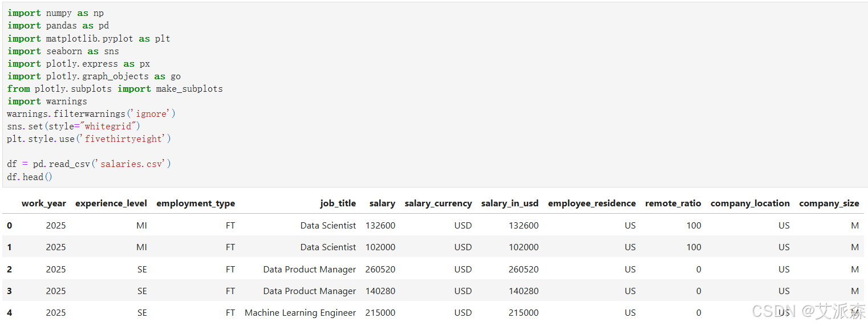Click company_size 'M' in row 1
The image size is (868, 326).
point(855,247)
